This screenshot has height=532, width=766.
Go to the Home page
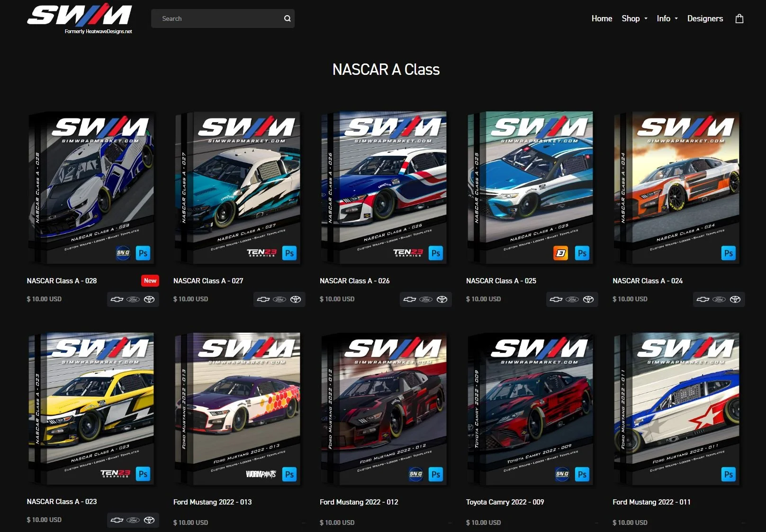pos(602,18)
